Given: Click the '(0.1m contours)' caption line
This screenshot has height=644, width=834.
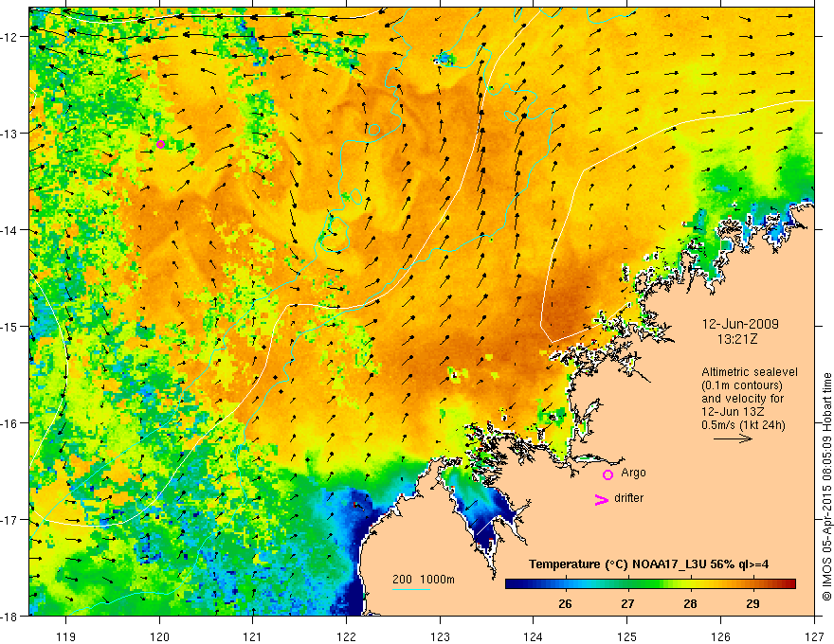Looking at the screenshot, I should point(742,385).
